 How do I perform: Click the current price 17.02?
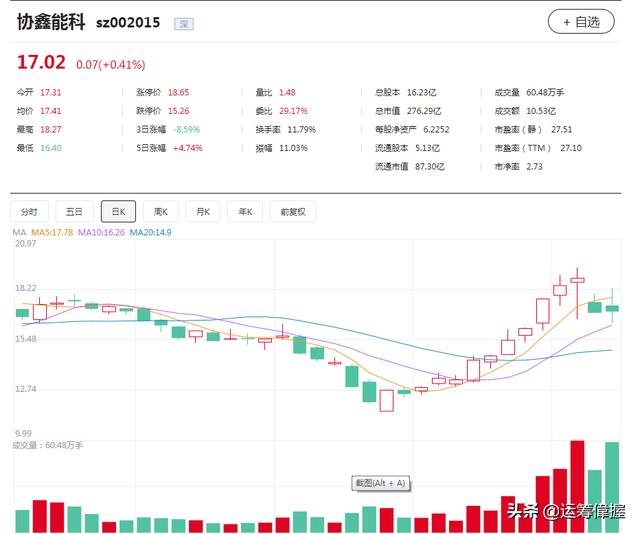(x=41, y=62)
